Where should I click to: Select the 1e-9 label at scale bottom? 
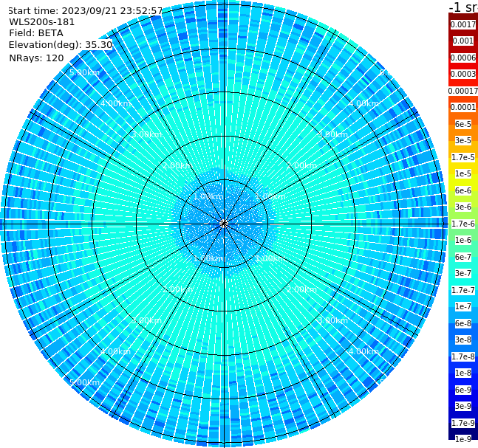(x=463, y=439)
